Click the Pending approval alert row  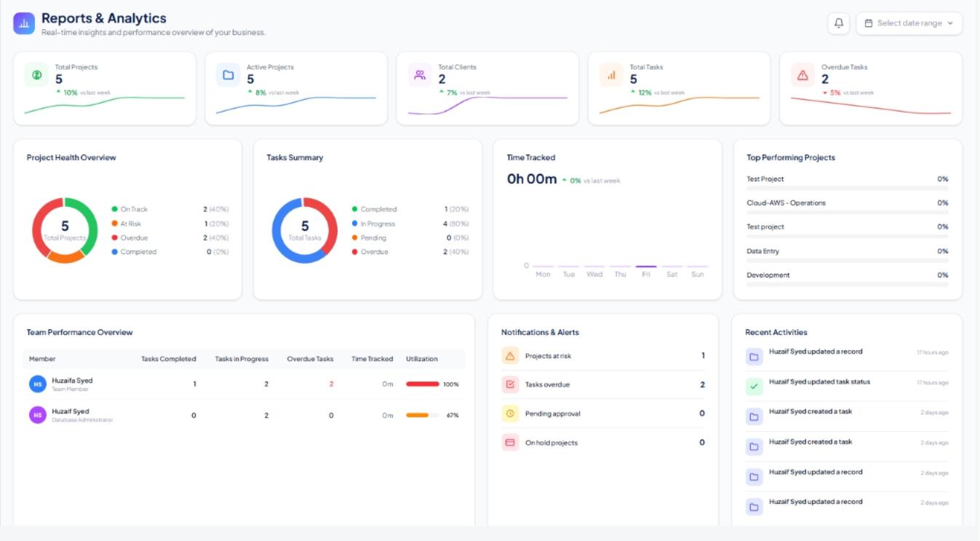[x=603, y=413]
